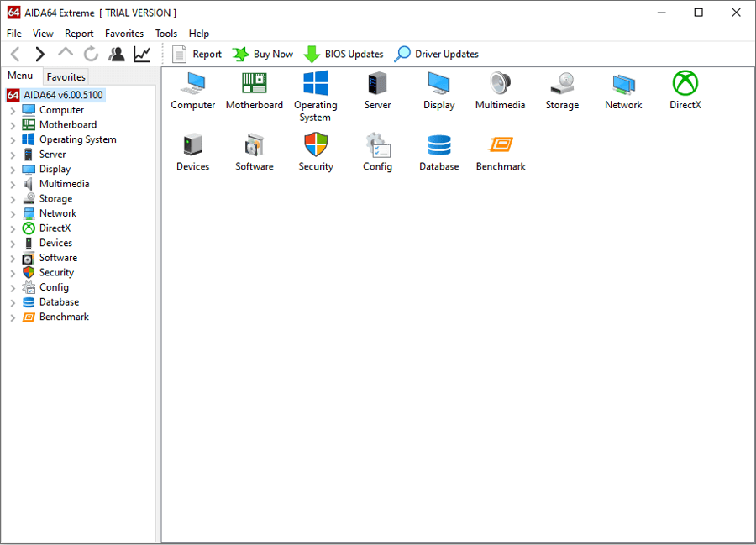
Task: Open the Security shield icon in main panel
Action: (x=316, y=145)
